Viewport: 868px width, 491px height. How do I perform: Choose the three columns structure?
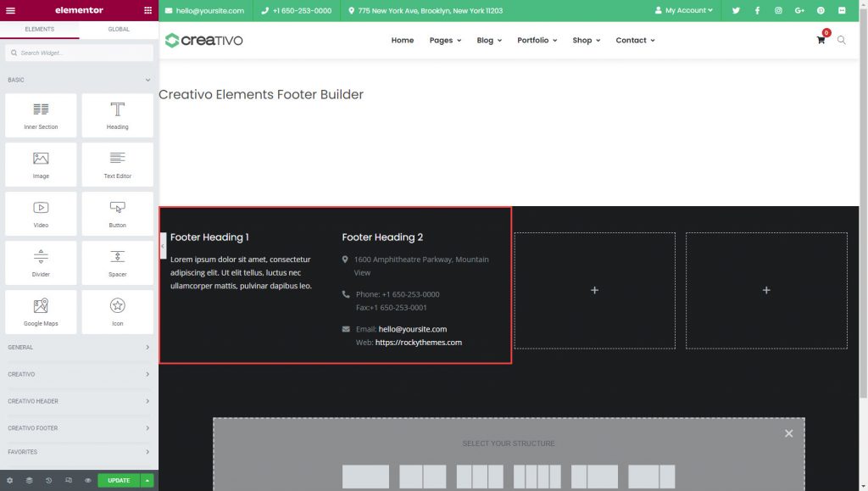480,477
